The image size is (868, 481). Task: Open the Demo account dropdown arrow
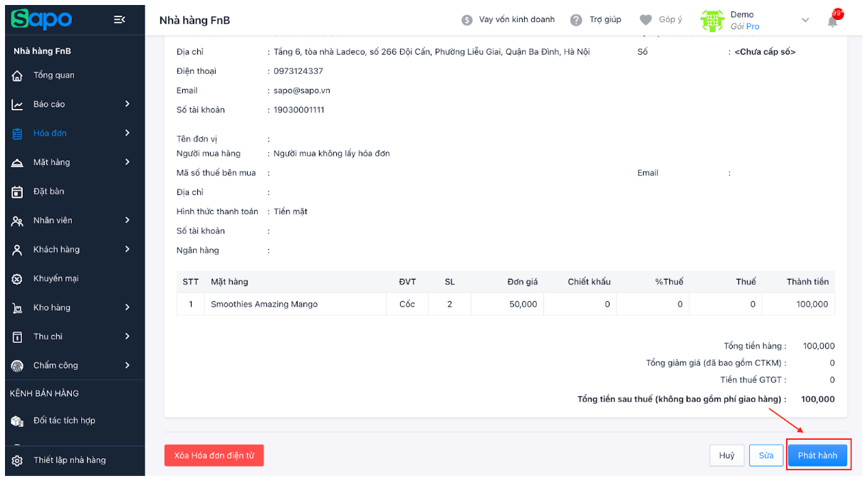coord(805,20)
